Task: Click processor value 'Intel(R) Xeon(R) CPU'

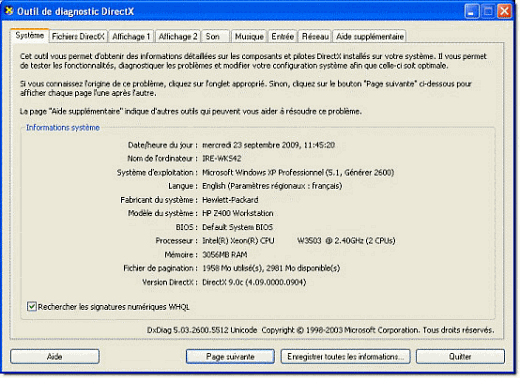Action: pyautogui.click(x=238, y=241)
